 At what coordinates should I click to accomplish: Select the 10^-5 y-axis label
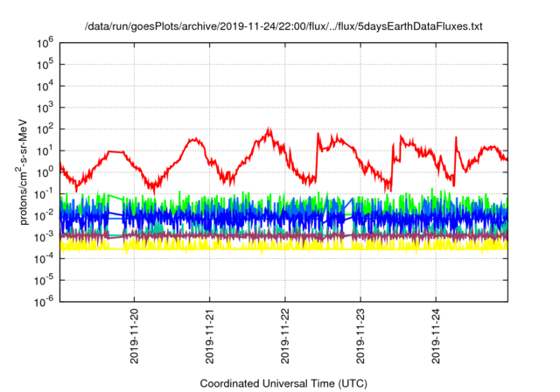pyautogui.click(x=45, y=281)
